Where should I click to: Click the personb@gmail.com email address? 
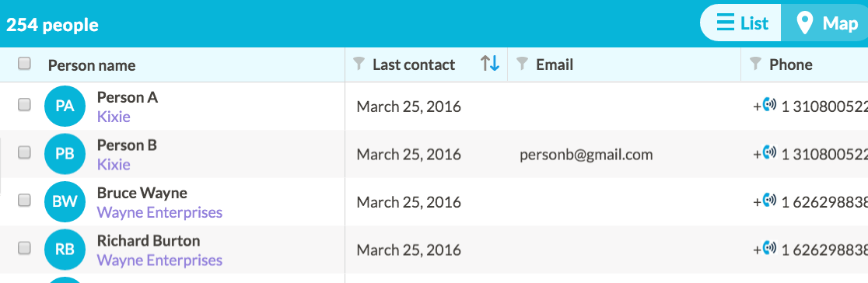point(586,155)
